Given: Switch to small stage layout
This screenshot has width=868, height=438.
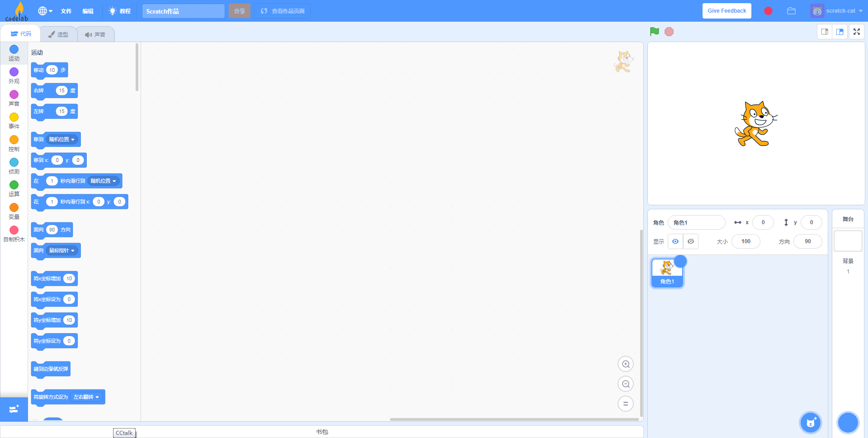Looking at the screenshot, I should click(825, 32).
